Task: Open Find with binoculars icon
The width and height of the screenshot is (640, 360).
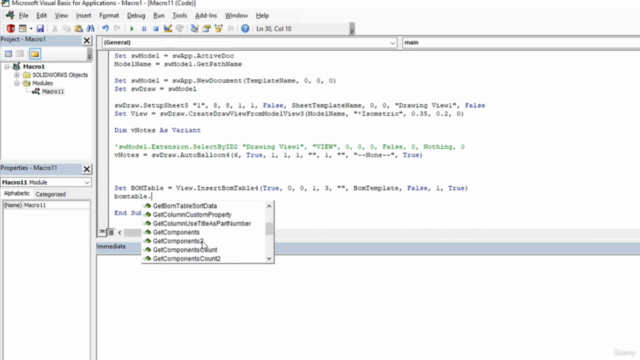Action: pos(91,29)
